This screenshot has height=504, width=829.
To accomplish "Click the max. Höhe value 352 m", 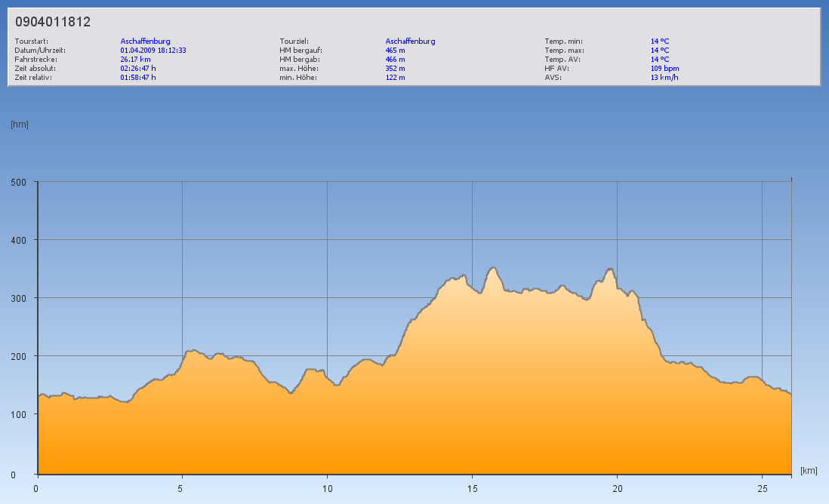I will pos(395,69).
